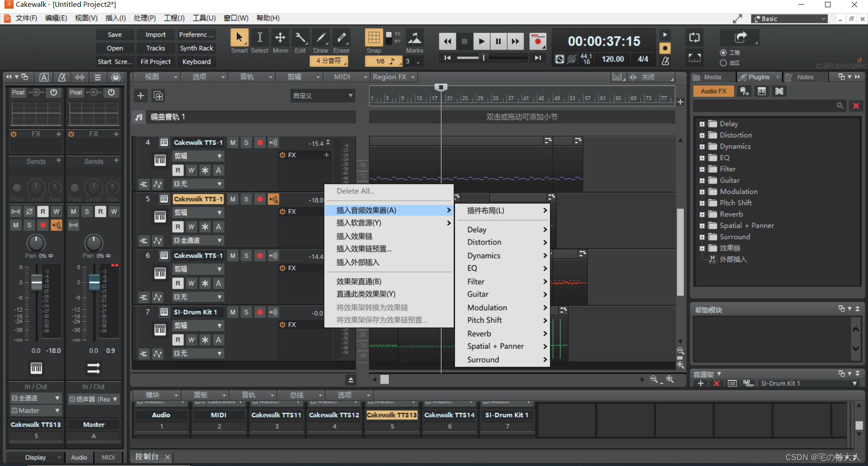Select the Smart tool
868x466 pixels.
pyautogui.click(x=239, y=38)
